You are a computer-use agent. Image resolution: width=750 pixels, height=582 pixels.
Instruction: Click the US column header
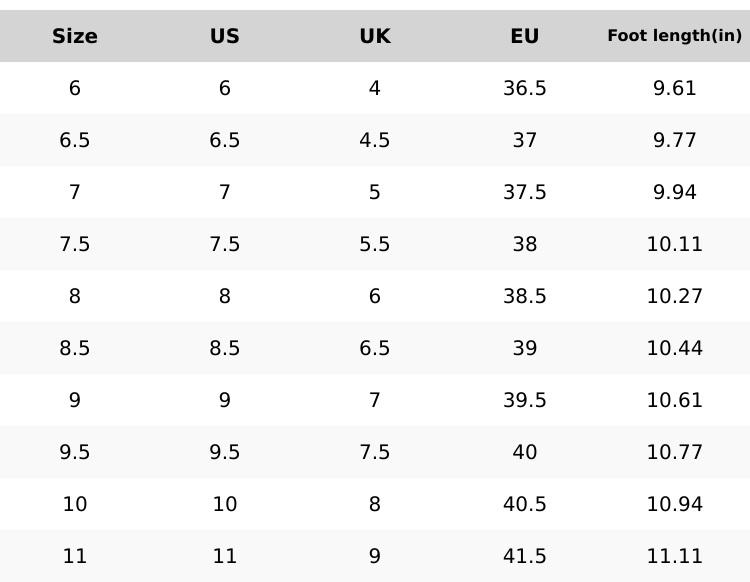[225, 36]
